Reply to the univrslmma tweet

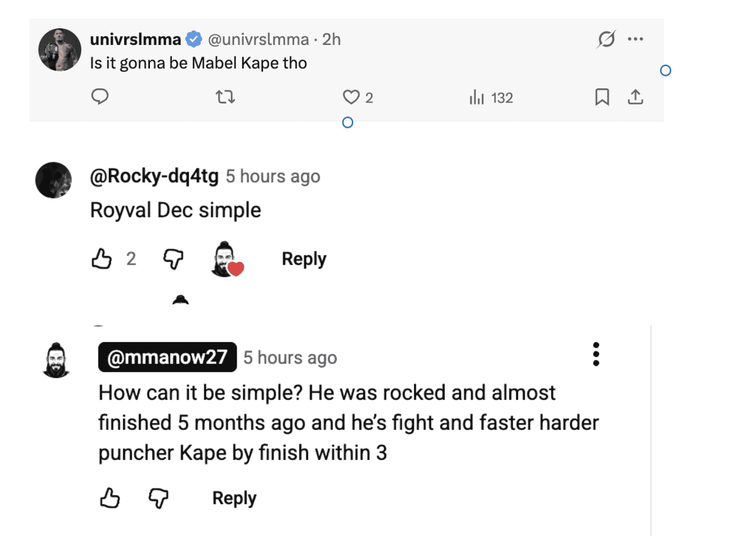pos(100,96)
